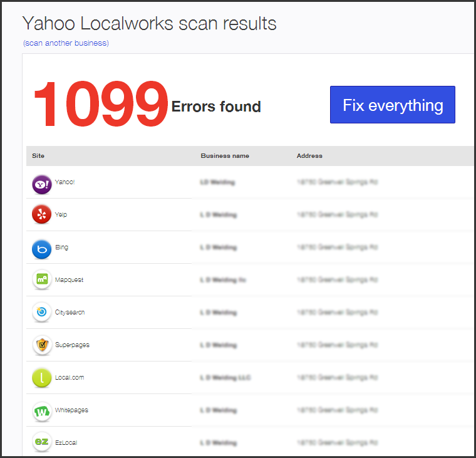Image resolution: width=476 pixels, height=458 pixels.
Task: Click the Business name column header
Action: click(225, 156)
